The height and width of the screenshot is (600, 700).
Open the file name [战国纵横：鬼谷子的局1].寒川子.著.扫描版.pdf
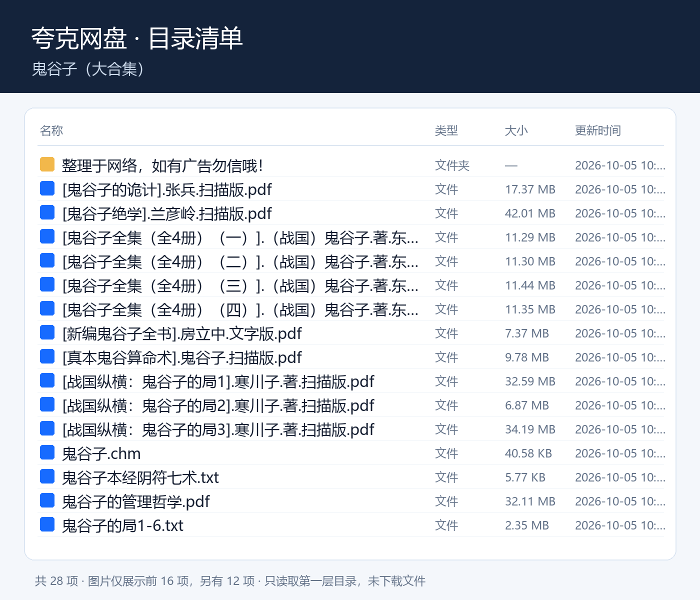coord(218,381)
